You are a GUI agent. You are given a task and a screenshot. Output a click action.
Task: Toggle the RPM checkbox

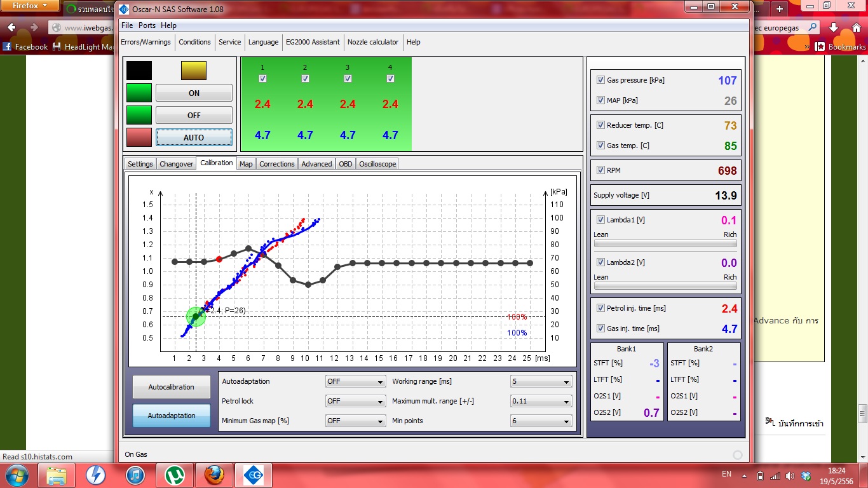[x=600, y=170]
